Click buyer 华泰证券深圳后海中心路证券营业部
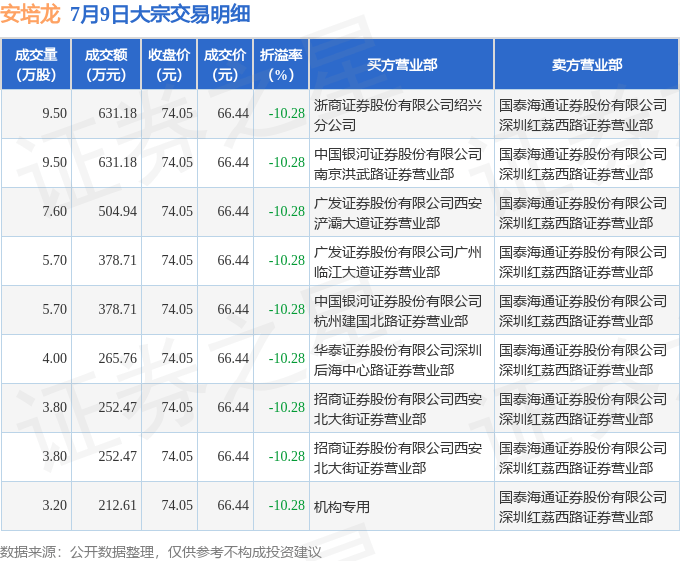Image resolution: width=680 pixels, height=561 pixels. 398,360
